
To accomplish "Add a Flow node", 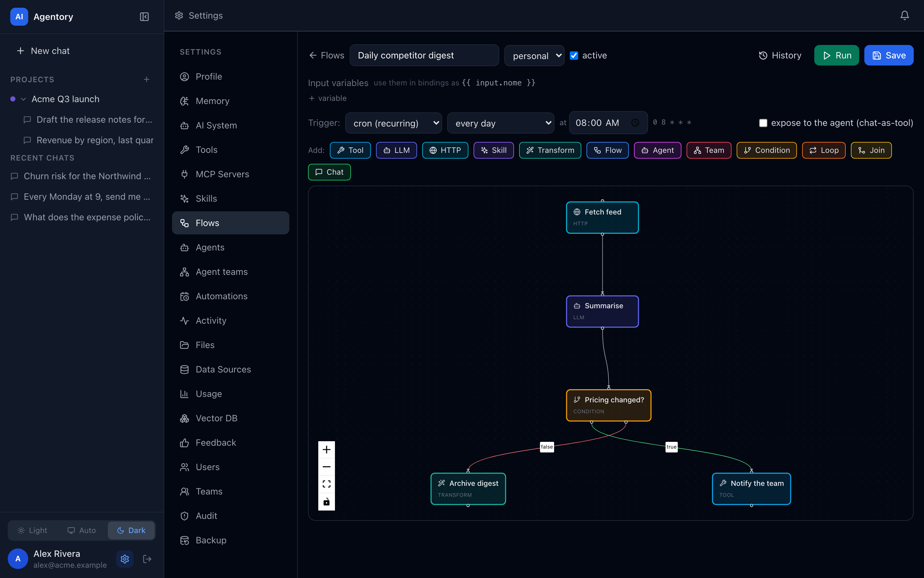I will [607, 150].
